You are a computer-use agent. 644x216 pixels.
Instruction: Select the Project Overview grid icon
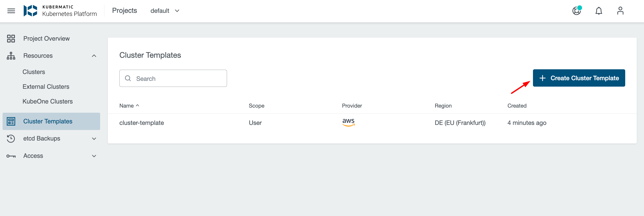[x=11, y=38]
